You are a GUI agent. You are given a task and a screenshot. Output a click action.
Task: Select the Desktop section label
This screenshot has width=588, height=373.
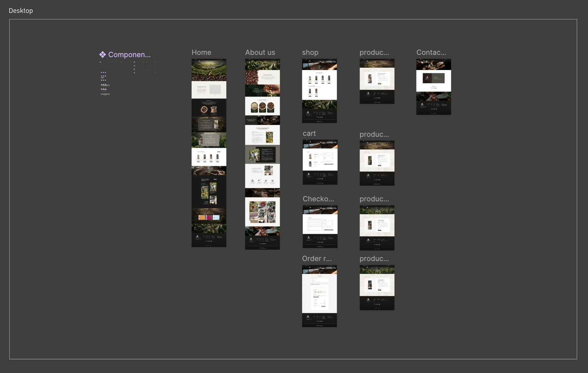[21, 11]
